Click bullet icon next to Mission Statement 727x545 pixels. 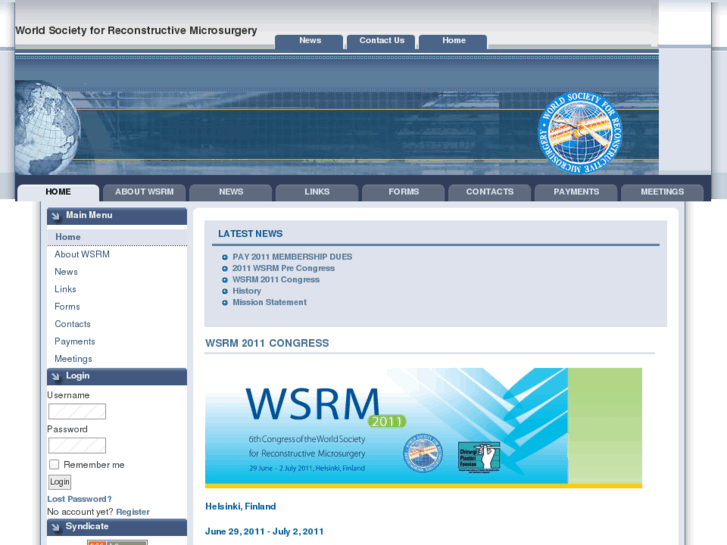225,302
